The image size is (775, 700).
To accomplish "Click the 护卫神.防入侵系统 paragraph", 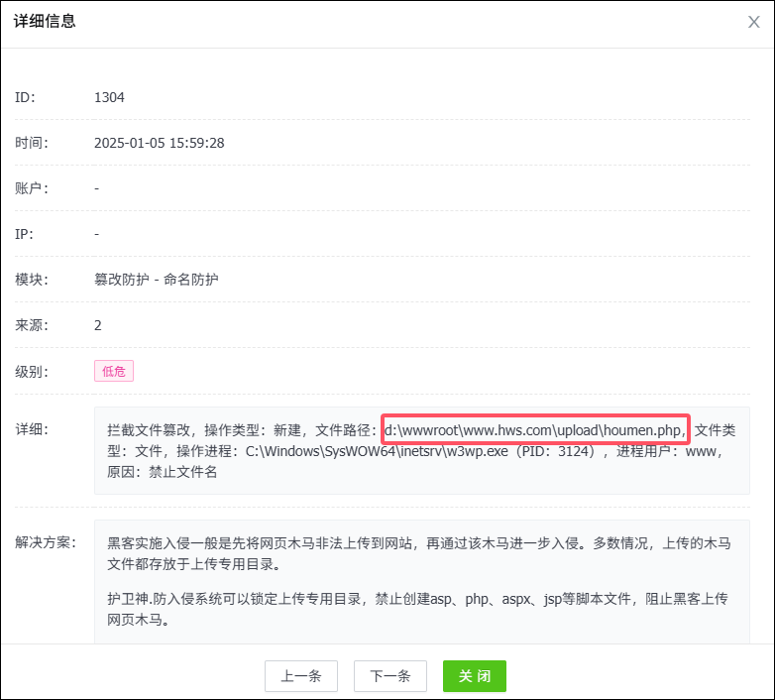I will [x=417, y=609].
